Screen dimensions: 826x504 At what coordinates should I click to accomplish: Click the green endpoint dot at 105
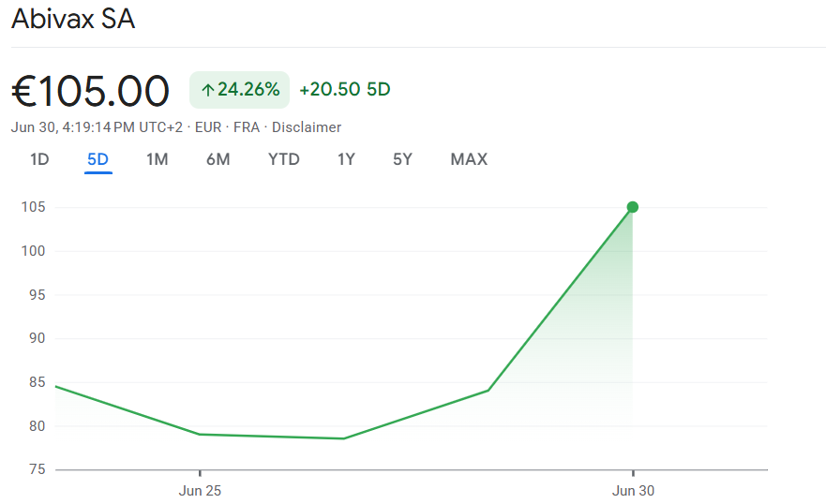coord(633,207)
